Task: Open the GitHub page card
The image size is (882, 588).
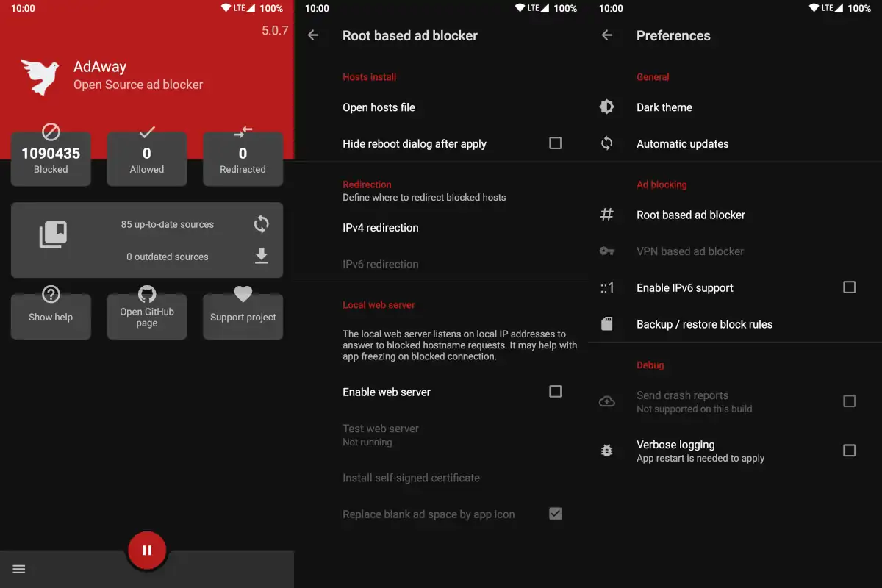Action: (x=147, y=317)
